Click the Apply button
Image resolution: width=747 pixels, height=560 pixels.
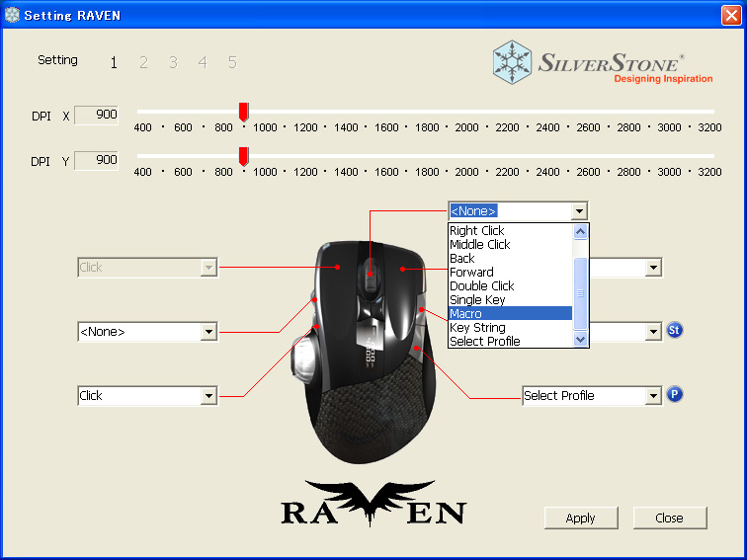(581, 518)
